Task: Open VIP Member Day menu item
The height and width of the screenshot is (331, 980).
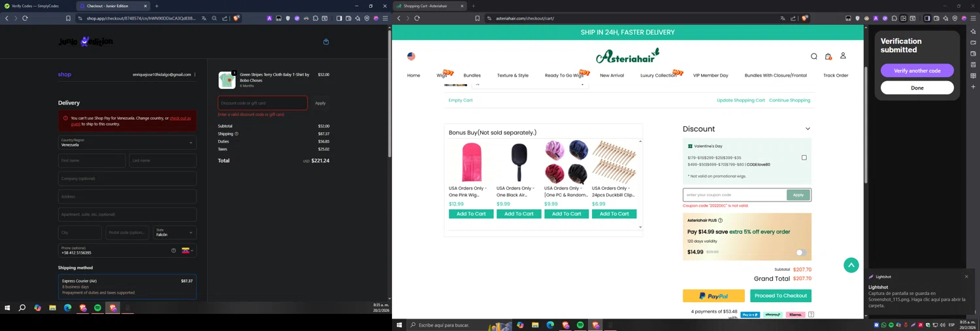Action: [710, 75]
